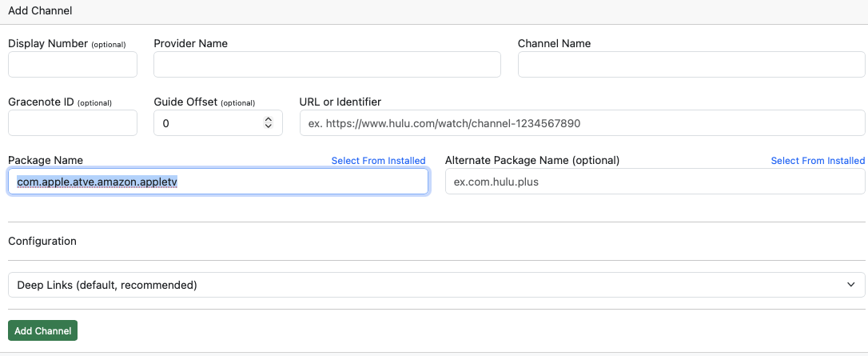Open Select From Installed for Package Name
This screenshot has height=356, width=868.
pyautogui.click(x=378, y=161)
